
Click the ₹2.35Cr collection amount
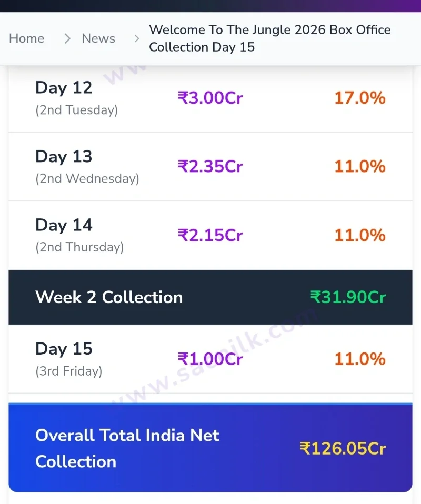click(210, 166)
